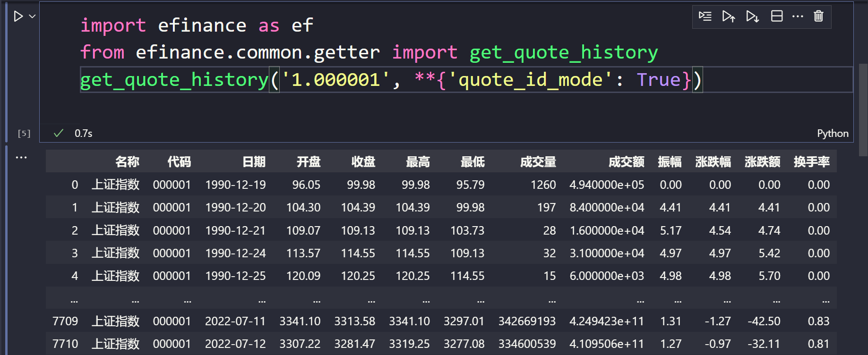Click column header 日期
The width and height of the screenshot is (868, 355).
(254, 162)
